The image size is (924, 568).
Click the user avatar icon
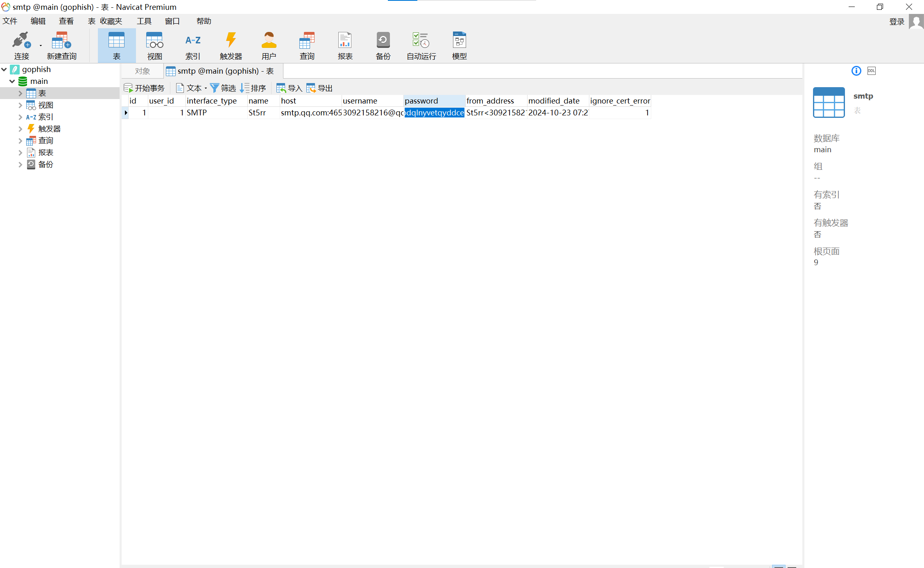click(916, 21)
